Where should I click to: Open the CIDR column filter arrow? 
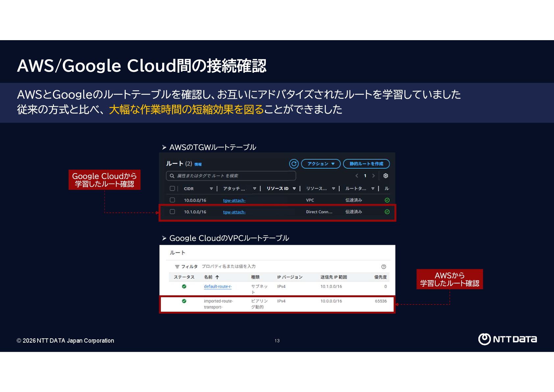point(211,189)
